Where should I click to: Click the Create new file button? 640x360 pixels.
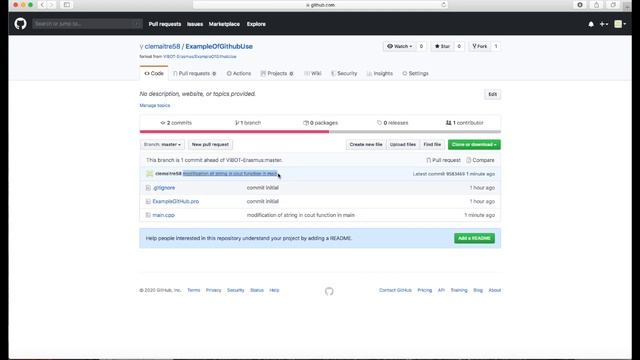366,144
